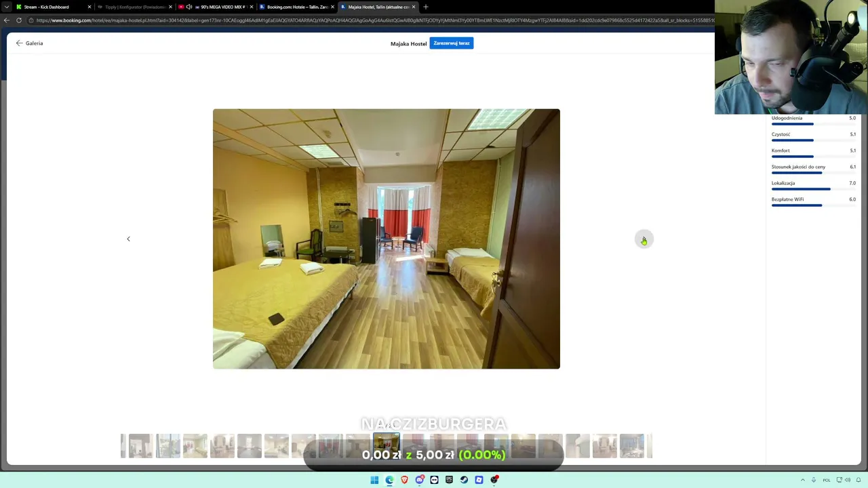The height and width of the screenshot is (488, 868).
Task: Expand the hidden system tray icons chevron
Action: (x=803, y=480)
